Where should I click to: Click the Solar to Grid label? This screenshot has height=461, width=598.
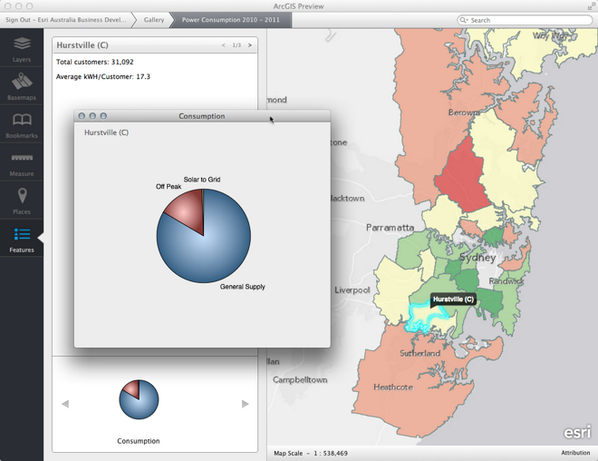[x=202, y=179]
